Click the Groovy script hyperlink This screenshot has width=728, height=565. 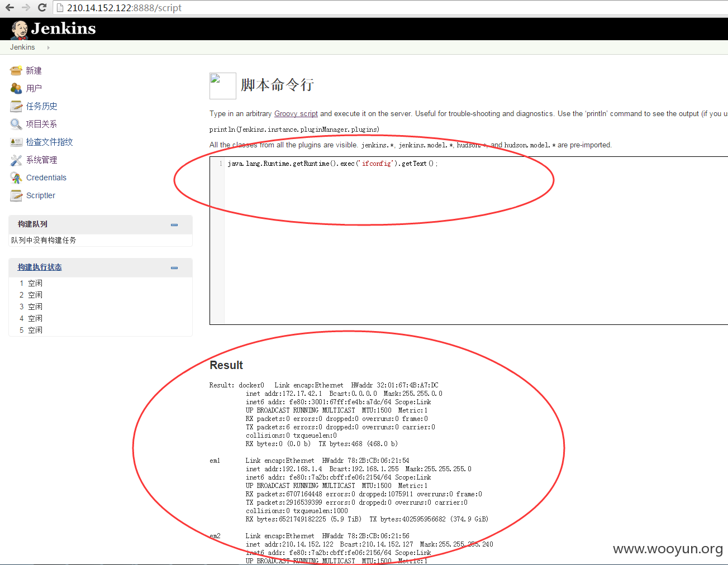point(296,113)
